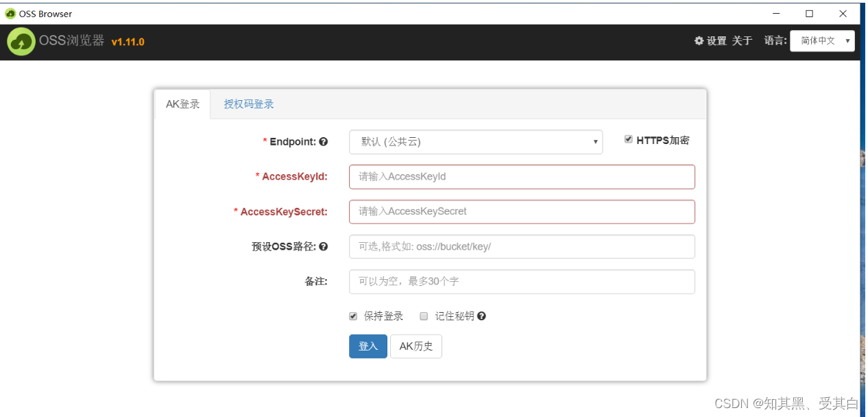This screenshot has width=868, height=417.
Task: Maximize the OSS Browser window
Action: pos(809,14)
